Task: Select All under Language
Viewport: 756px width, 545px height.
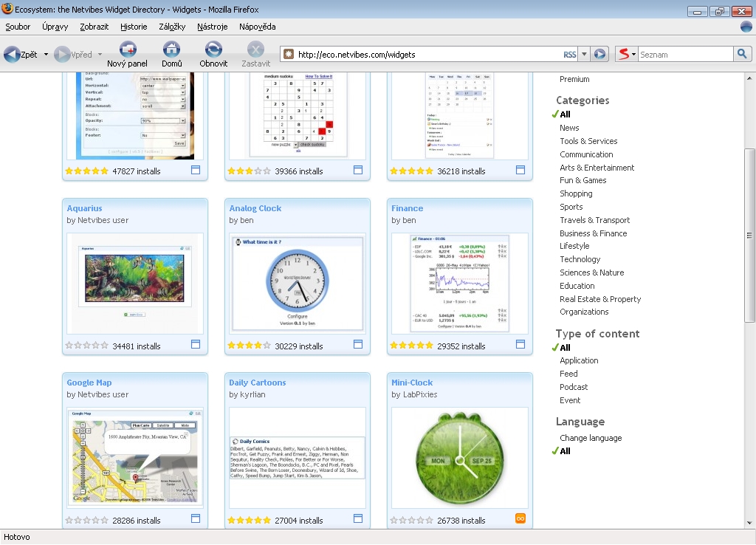Action: pyautogui.click(x=565, y=451)
